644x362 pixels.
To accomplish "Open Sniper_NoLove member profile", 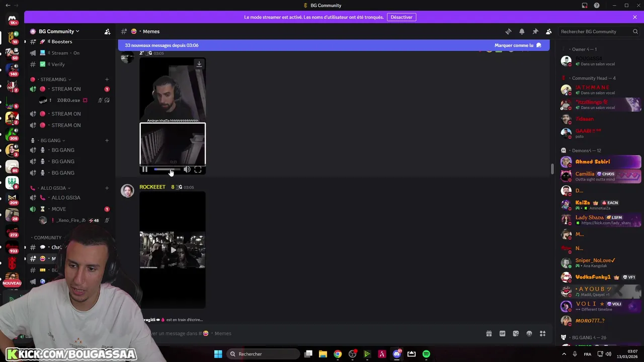I will (601, 263).
